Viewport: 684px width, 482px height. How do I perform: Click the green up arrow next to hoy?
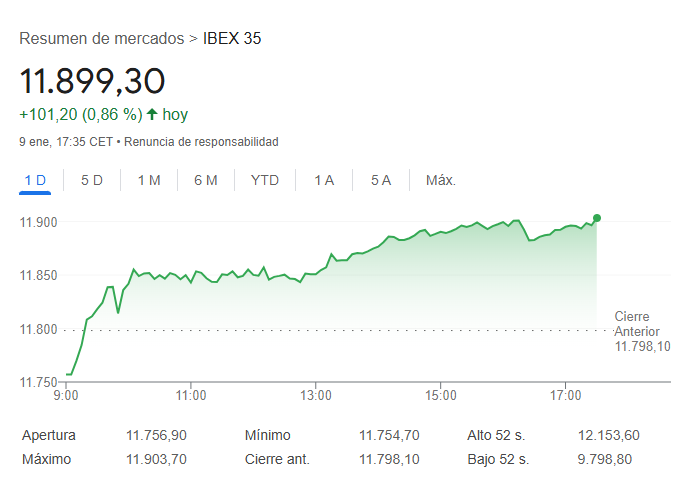point(152,114)
